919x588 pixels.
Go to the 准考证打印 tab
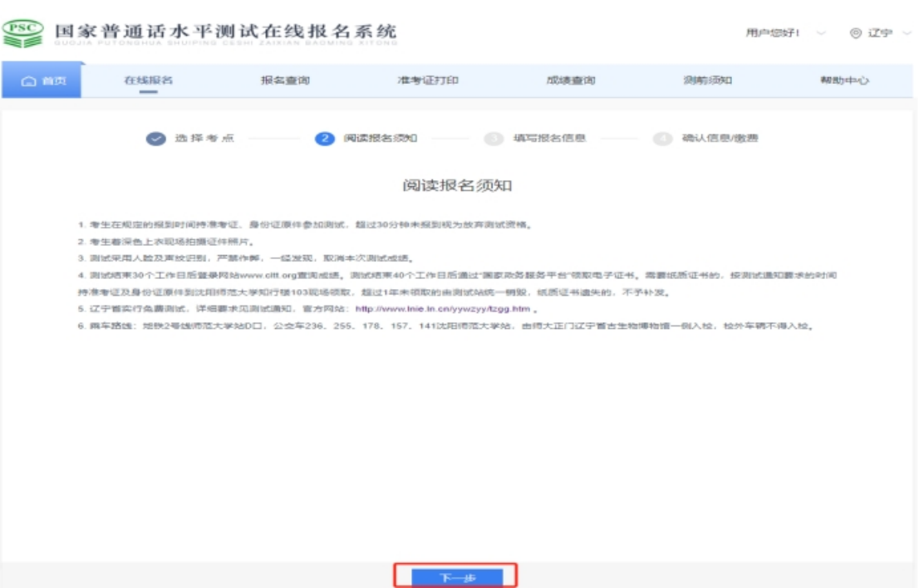point(428,81)
